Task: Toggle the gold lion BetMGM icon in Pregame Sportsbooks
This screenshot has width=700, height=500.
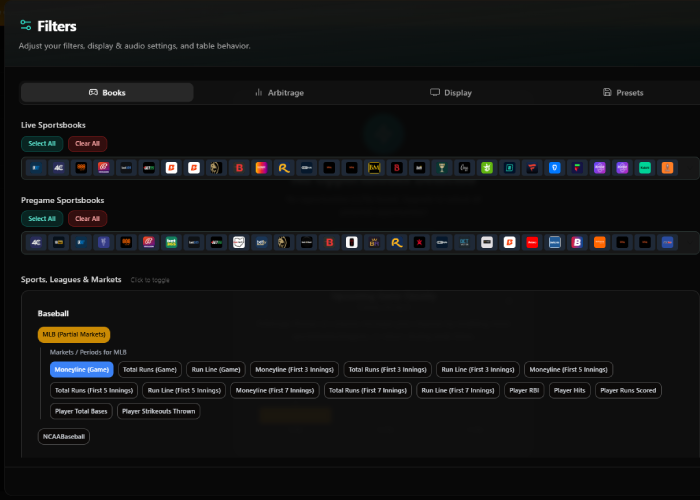Action: (284, 242)
